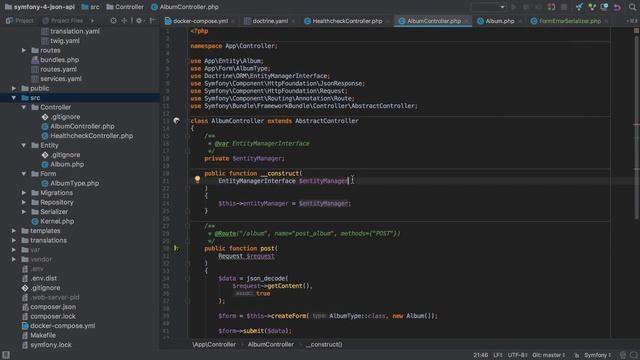Open the UTF-8 encoding selector
This screenshot has width=640, height=360.
coord(518,355)
